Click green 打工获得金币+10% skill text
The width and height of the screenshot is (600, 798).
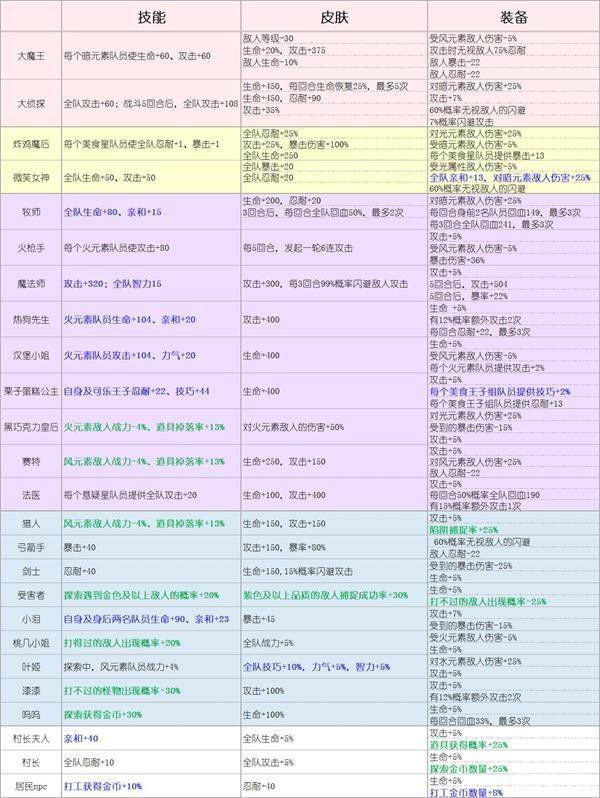pos(103,786)
